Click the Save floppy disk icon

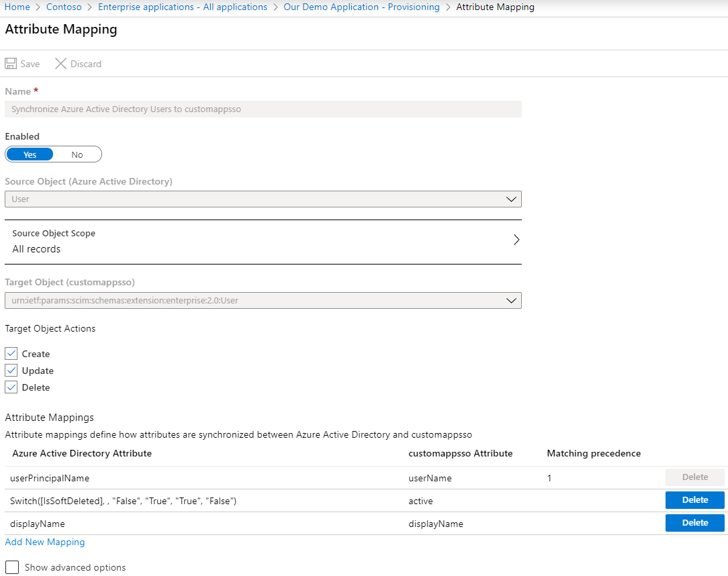11,64
